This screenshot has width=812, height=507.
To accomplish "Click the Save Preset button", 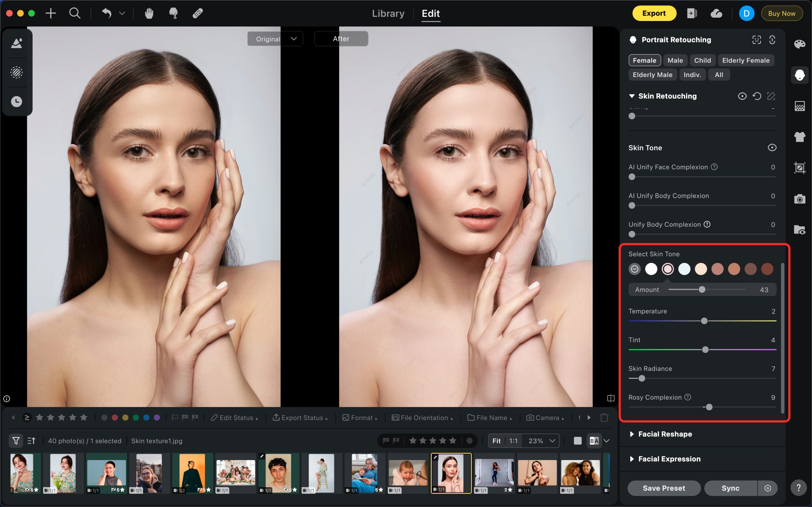I will tap(664, 488).
